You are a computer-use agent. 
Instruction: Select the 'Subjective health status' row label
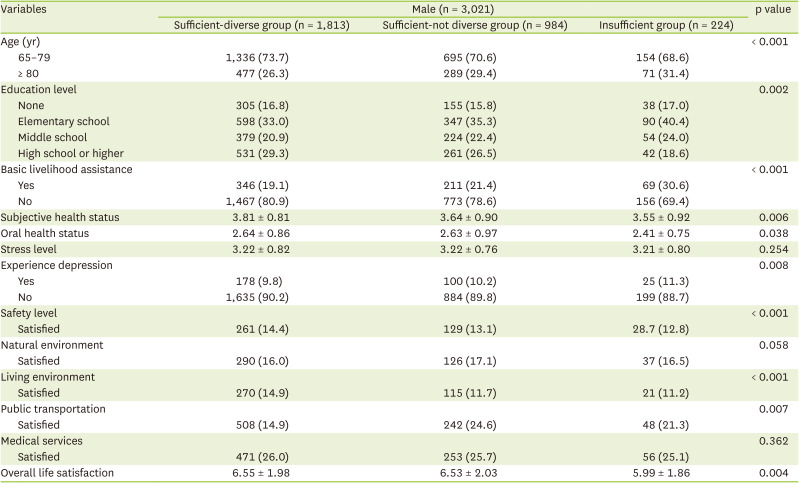pos(60,218)
